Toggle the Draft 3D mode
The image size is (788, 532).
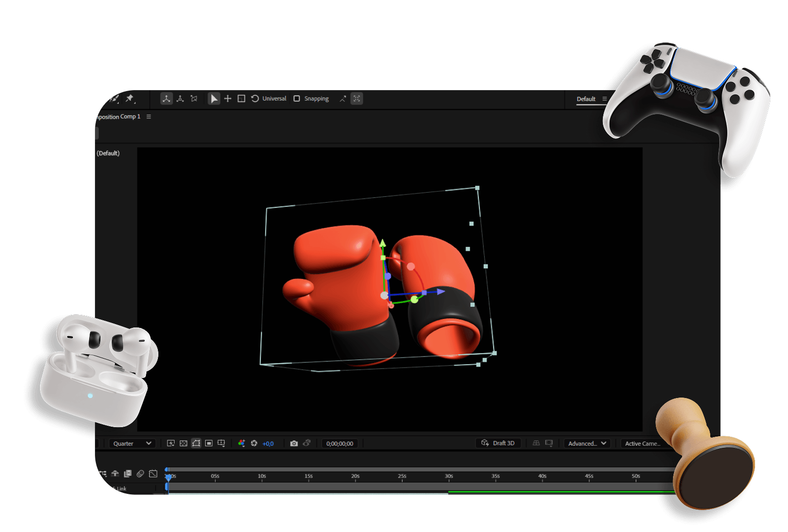tap(498, 443)
